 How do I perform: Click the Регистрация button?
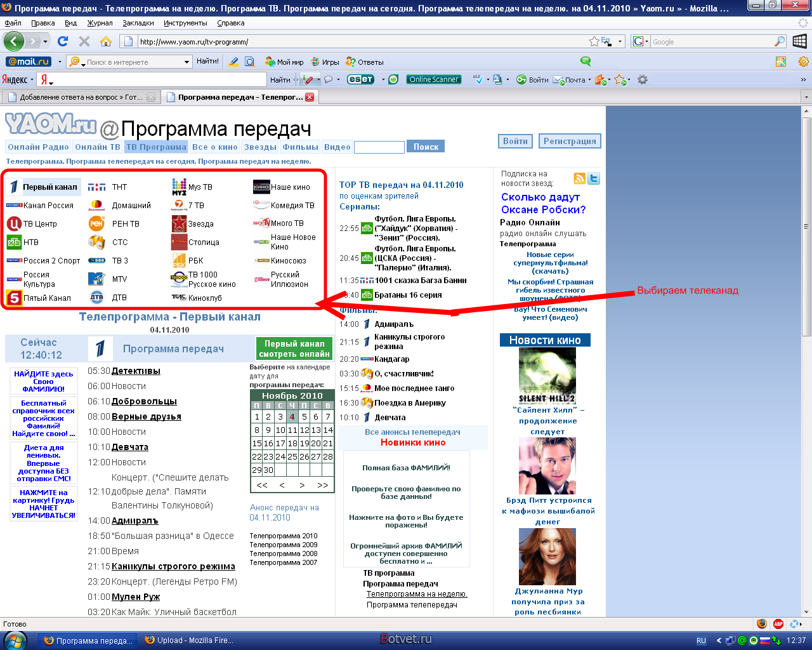point(570,141)
